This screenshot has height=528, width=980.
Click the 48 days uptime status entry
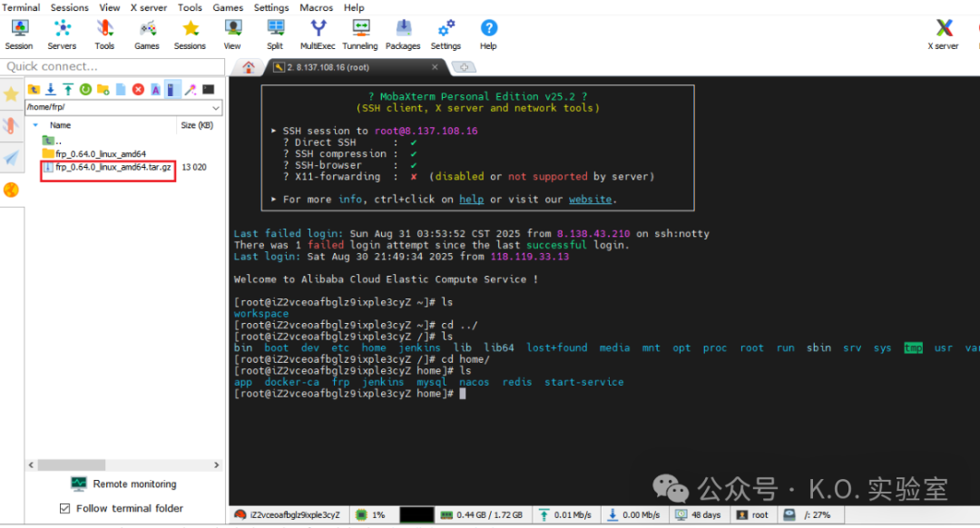(698, 515)
